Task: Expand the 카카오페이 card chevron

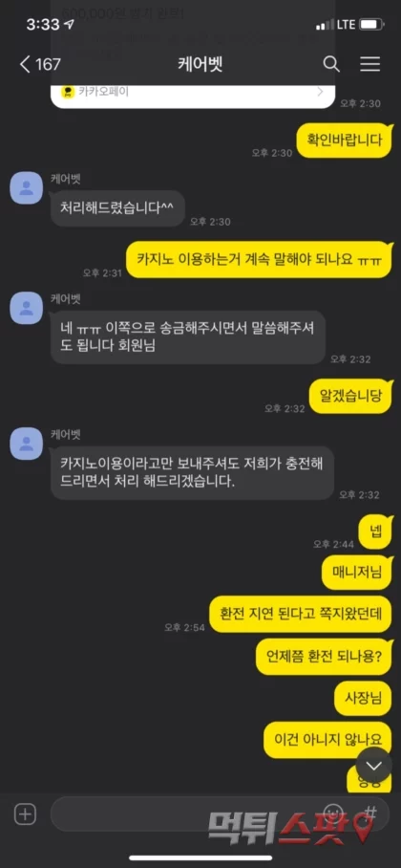Action: point(320,92)
